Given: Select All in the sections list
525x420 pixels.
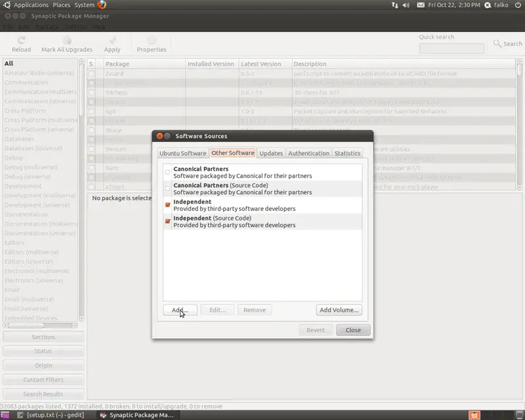Looking at the screenshot, I should click(x=40, y=63).
